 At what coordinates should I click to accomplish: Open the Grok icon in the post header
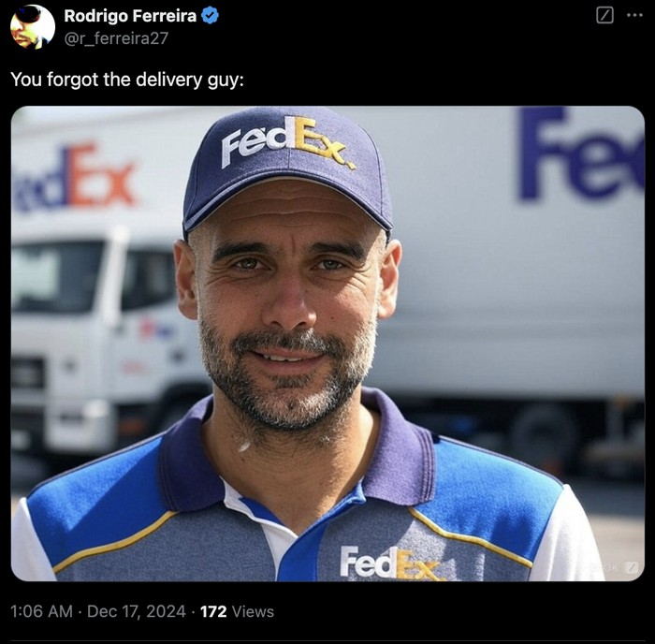tap(604, 16)
